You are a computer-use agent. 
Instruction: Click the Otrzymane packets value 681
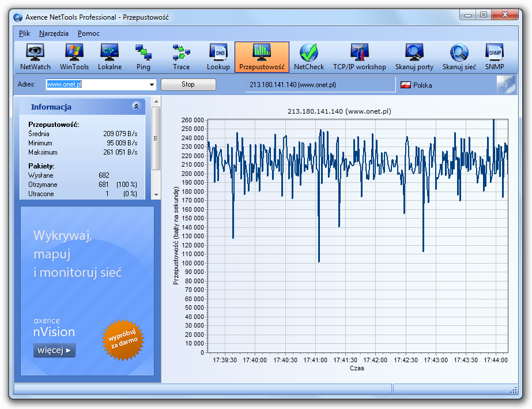click(104, 185)
